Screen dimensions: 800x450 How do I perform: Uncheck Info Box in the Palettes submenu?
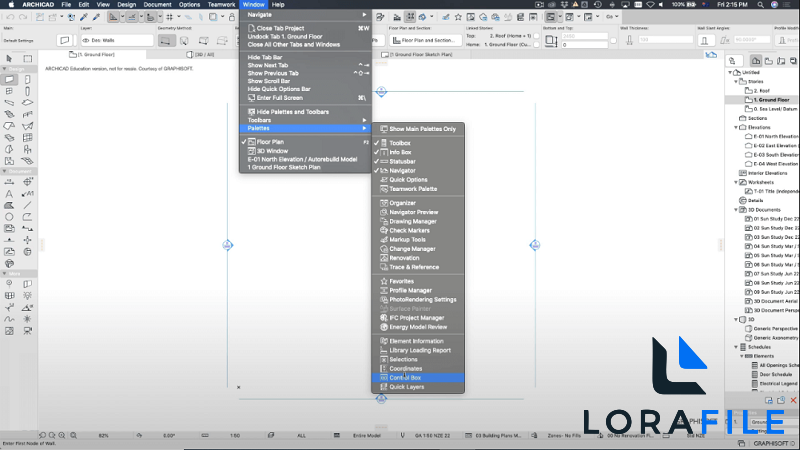pyautogui.click(x=418, y=152)
